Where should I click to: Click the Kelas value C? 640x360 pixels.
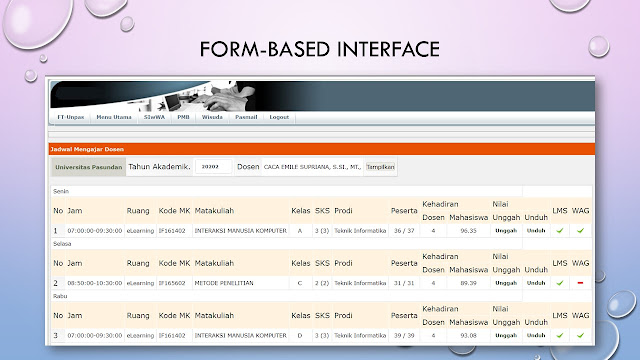click(x=300, y=283)
